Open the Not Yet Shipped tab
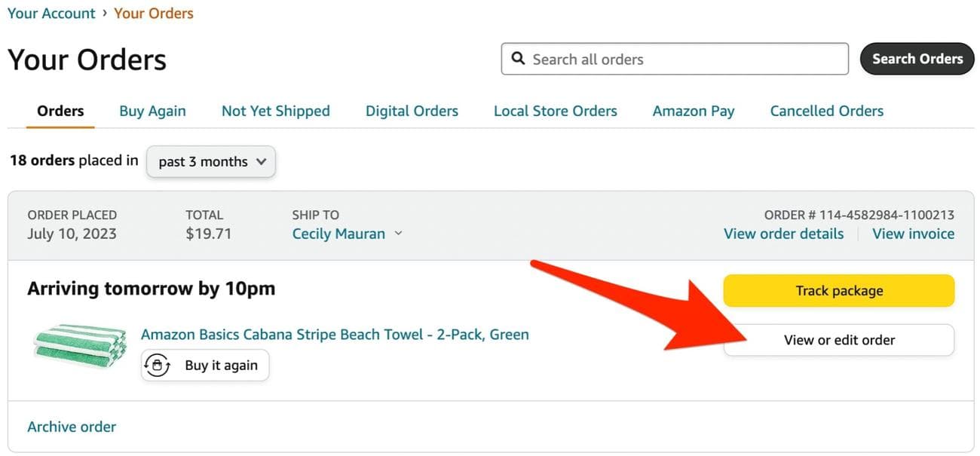The width and height of the screenshot is (980, 456). pyautogui.click(x=275, y=111)
